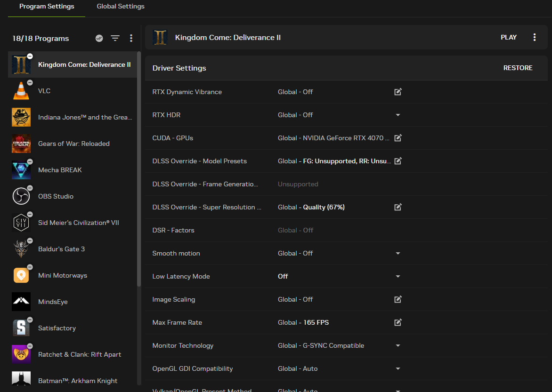Expand the OpenGL GDI Compatibility dropdown
The image size is (552, 392).
click(398, 369)
